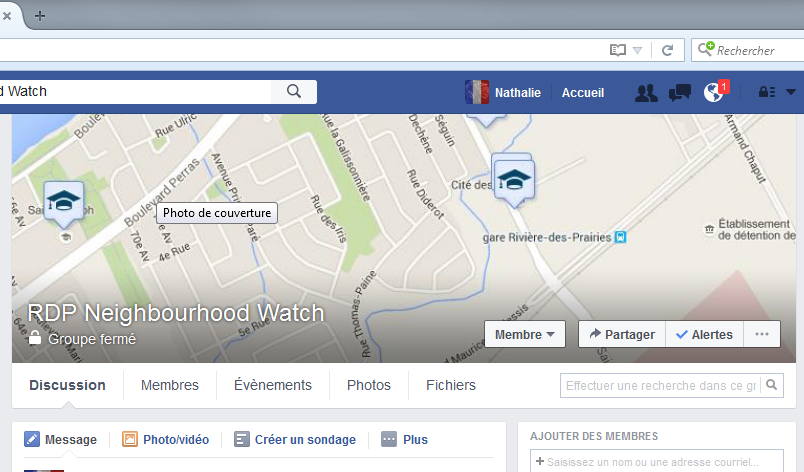
Task: Click the Groupe fermé padlock icon
Action: [35, 338]
